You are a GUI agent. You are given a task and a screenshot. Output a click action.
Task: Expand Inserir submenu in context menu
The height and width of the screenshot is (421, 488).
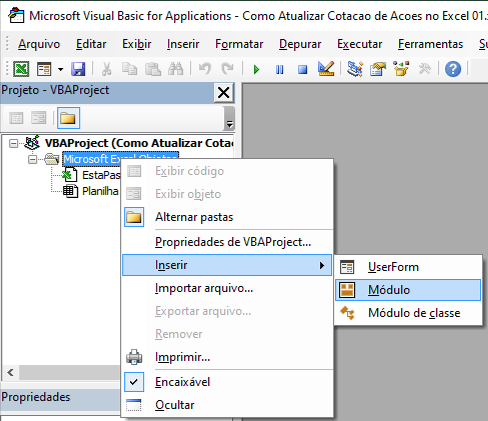tap(227, 265)
